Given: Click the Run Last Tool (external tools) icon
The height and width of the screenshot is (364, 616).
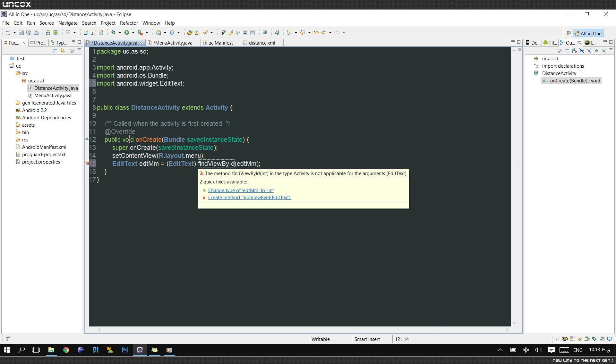Looking at the screenshot, I should (x=140, y=32).
